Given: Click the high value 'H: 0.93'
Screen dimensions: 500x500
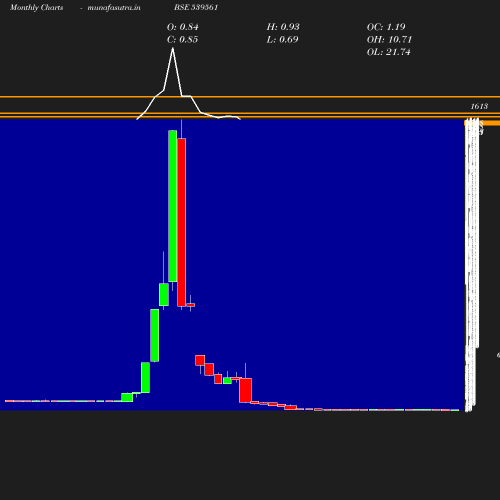Looking at the screenshot, I should pos(283,27).
